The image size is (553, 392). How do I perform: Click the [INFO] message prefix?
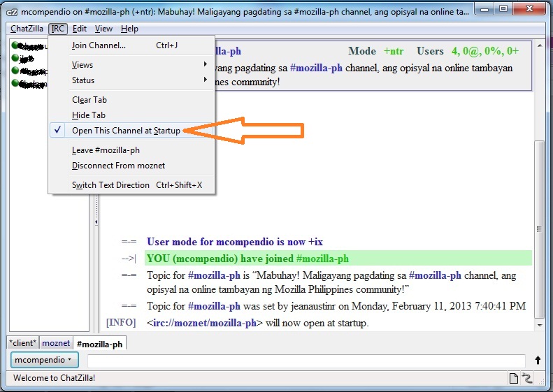[121, 323]
